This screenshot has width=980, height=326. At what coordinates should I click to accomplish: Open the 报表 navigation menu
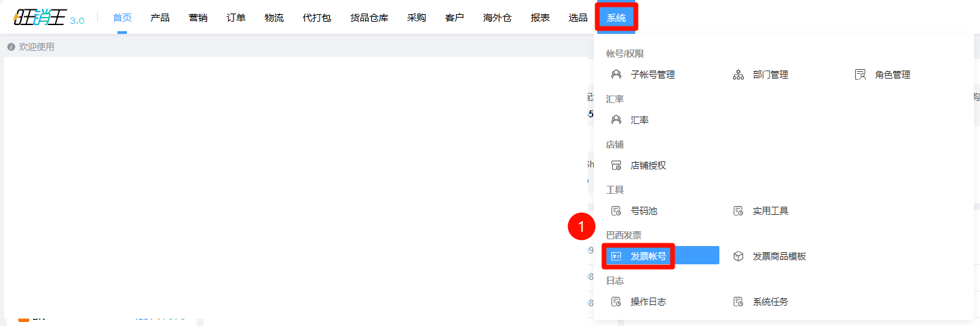(540, 18)
